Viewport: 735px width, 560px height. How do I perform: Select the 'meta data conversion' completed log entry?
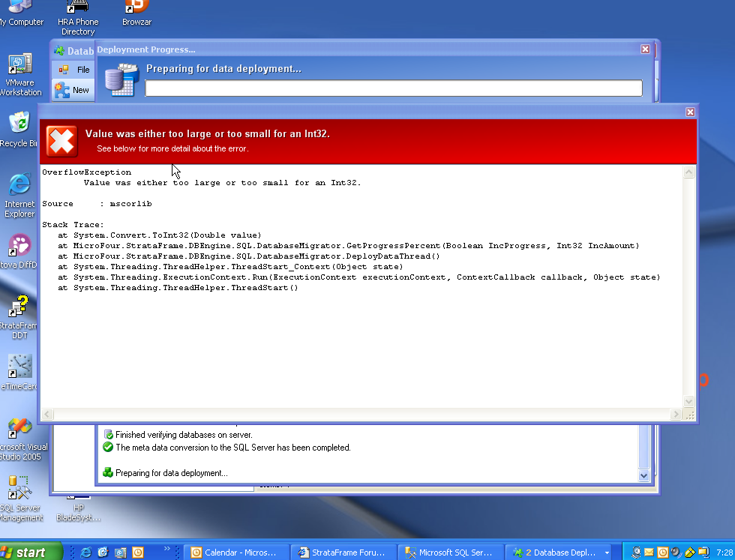(232, 448)
